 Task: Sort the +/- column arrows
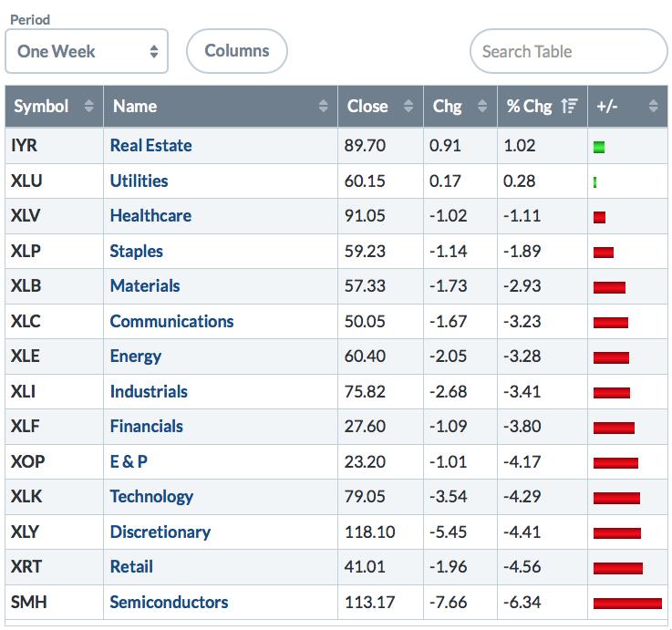[653, 107]
